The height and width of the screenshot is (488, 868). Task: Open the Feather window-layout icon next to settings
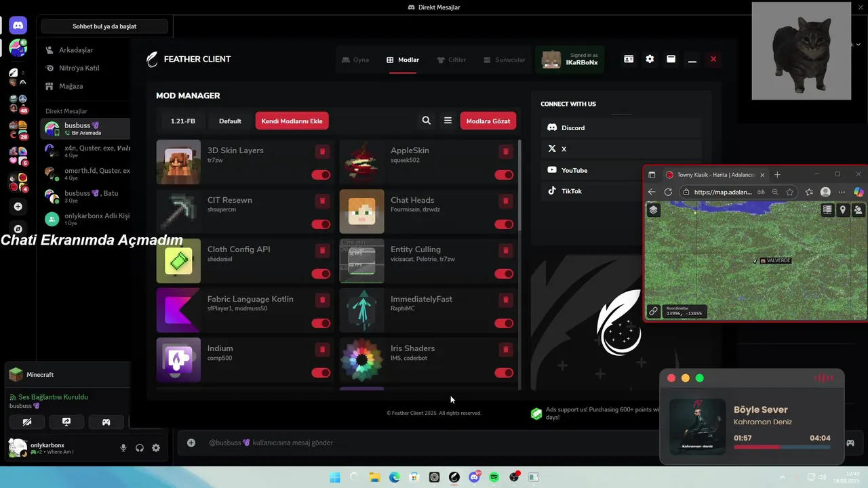pos(671,59)
